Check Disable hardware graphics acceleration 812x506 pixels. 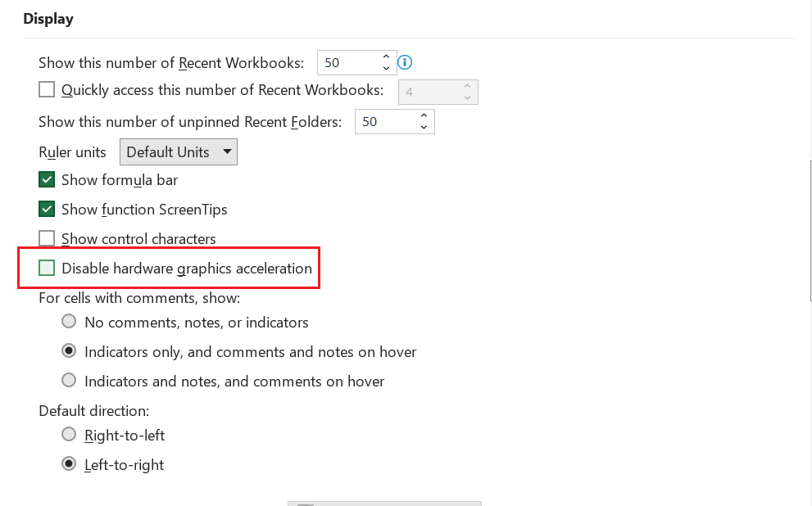tap(47, 268)
